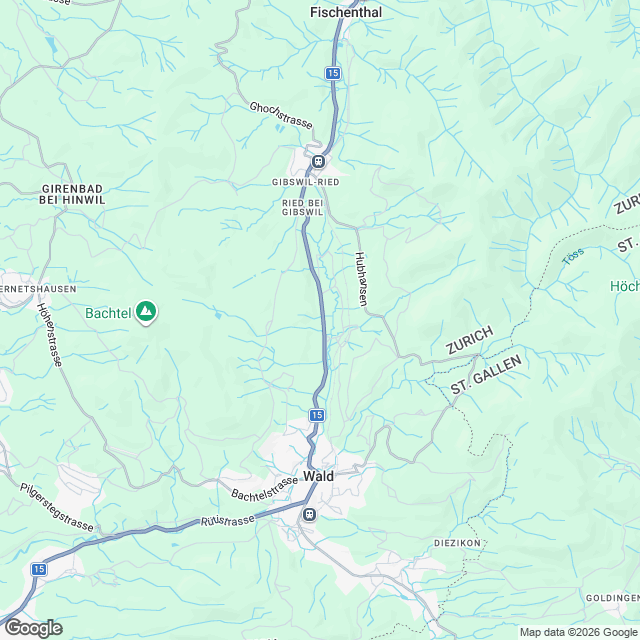Click the Wald town label
The height and width of the screenshot is (640, 640).
(318, 476)
